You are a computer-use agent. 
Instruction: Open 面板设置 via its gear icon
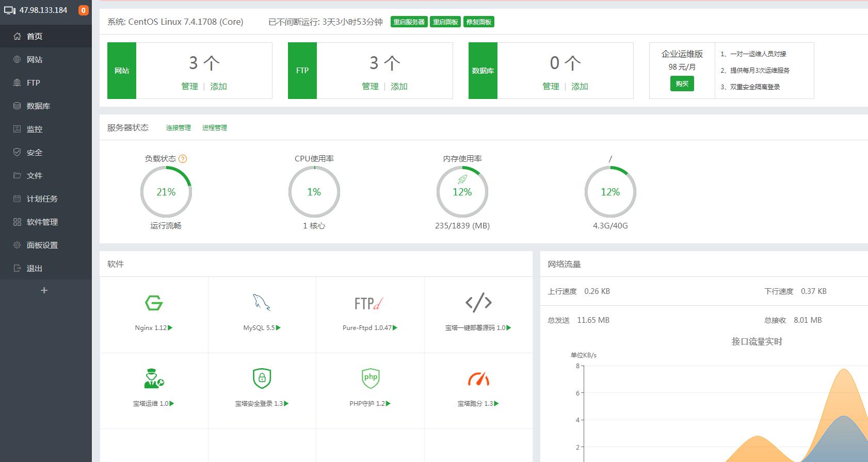17,245
